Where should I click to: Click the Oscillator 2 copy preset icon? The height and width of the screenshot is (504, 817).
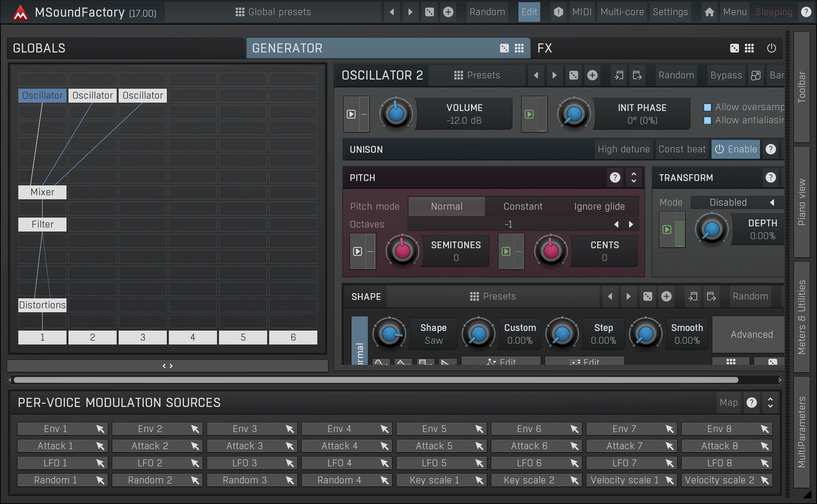[618, 75]
